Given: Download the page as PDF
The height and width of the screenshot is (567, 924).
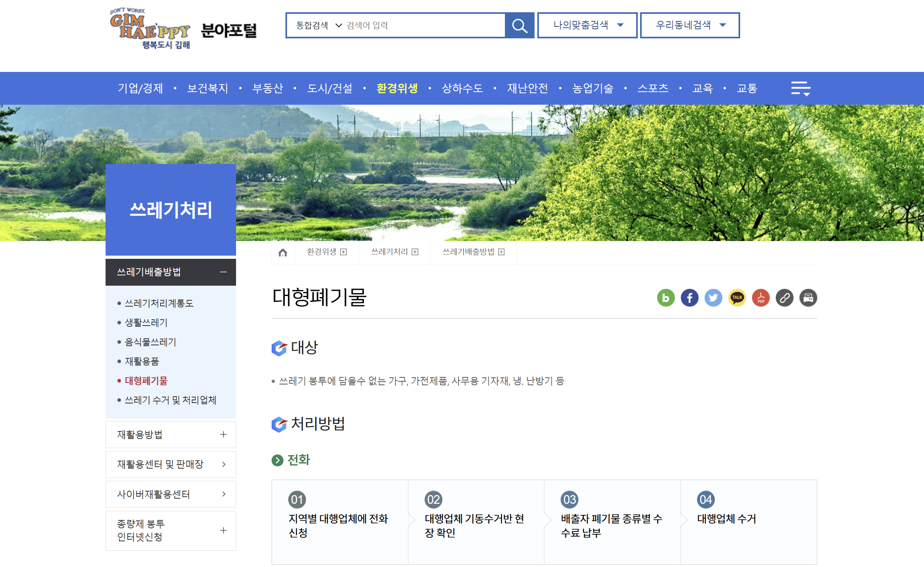Looking at the screenshot, I should pos(760,298).
